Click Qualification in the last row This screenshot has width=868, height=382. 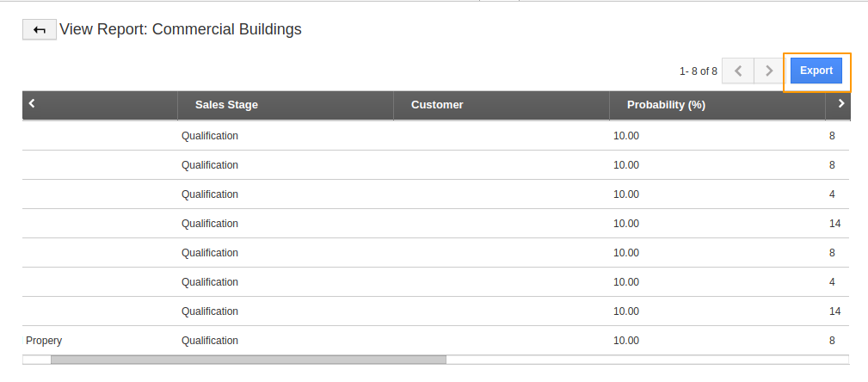coord(210,341)
